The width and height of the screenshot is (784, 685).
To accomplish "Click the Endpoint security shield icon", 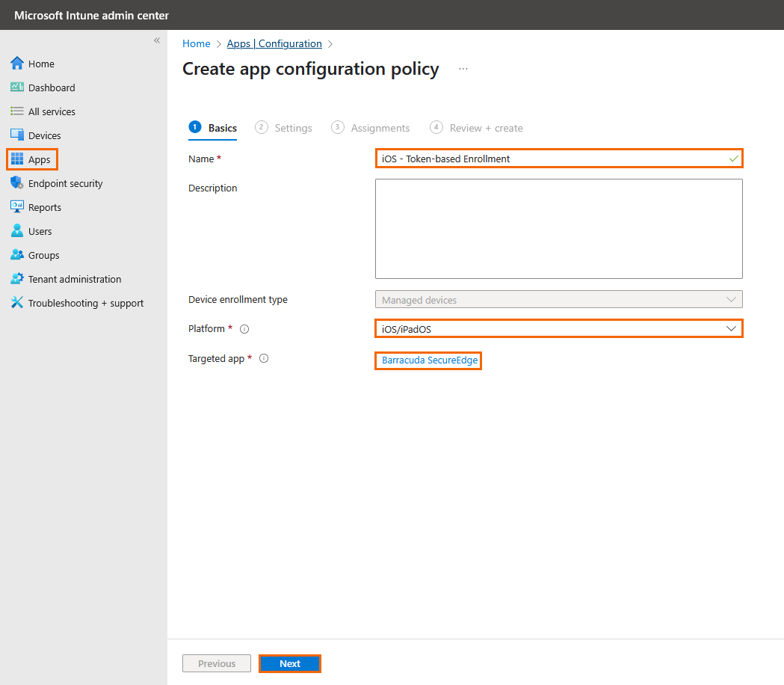I will (x=17, y=182).
